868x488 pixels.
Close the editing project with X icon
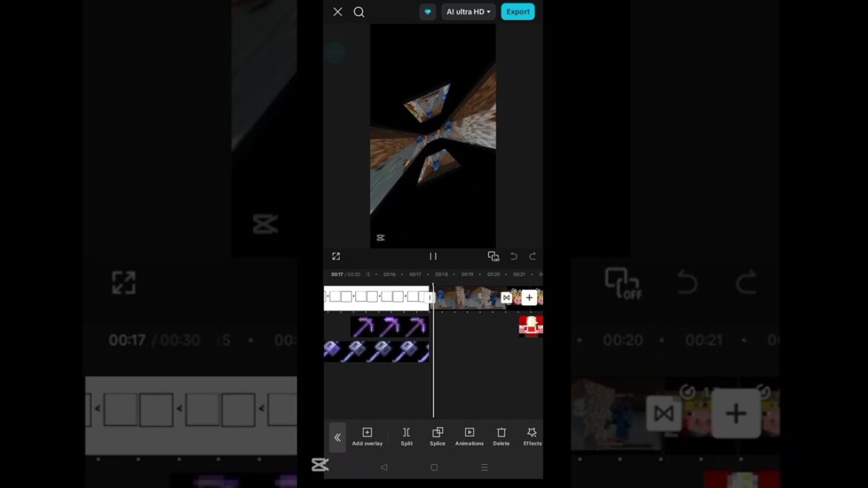337,12
